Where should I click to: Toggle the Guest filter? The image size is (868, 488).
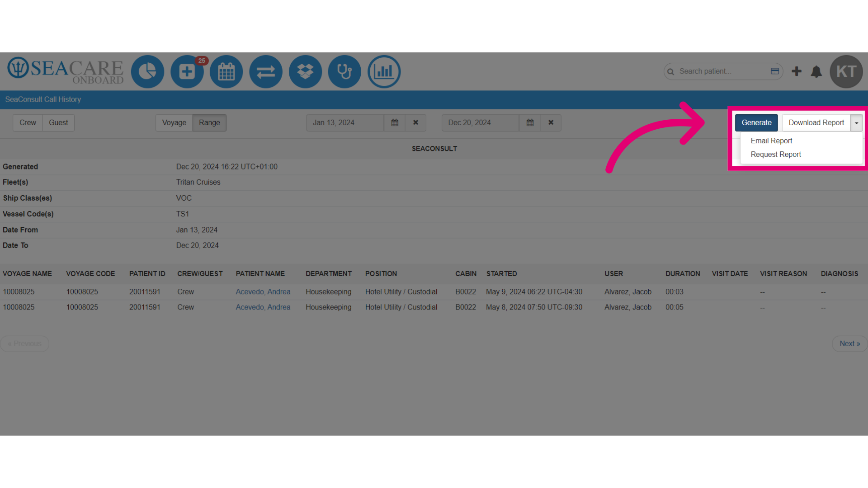pos(58,122)
